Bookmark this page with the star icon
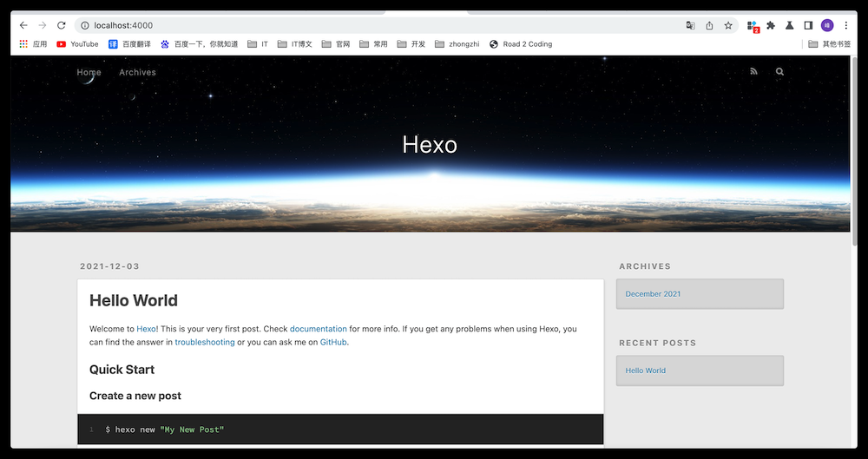 pos(728,25)
